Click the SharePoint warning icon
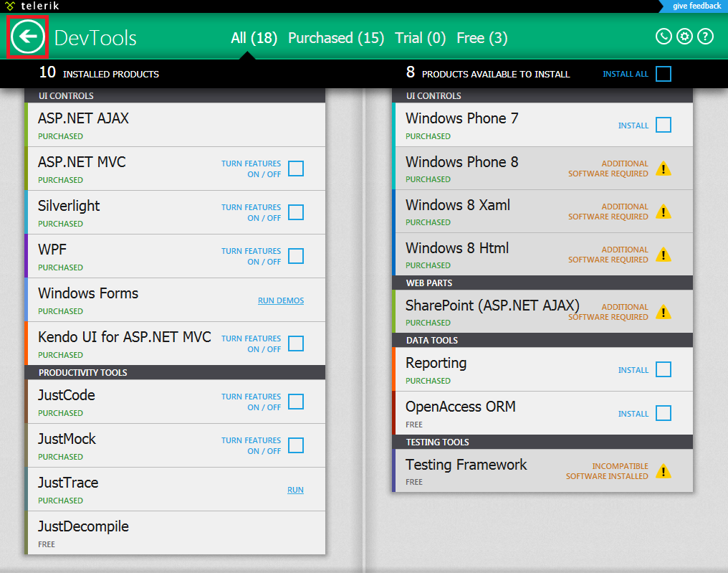The width and height of the screenshot is (728, 573). [x=664, y=312]
